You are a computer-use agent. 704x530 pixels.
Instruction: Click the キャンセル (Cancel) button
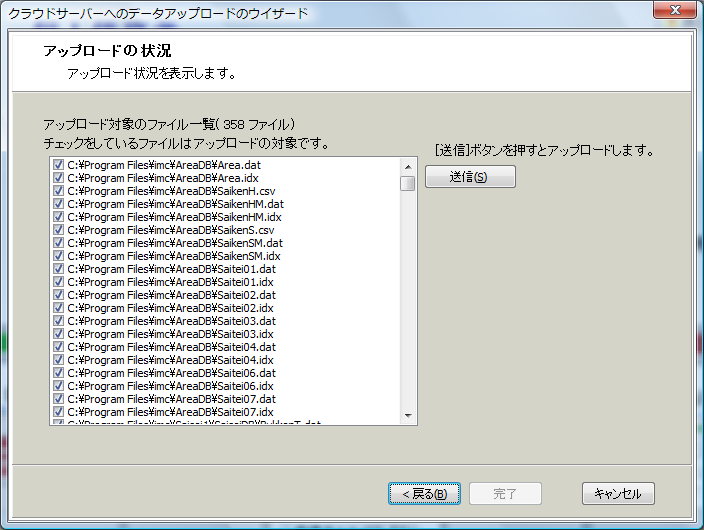pyautogui.click(x=618, y=493)
